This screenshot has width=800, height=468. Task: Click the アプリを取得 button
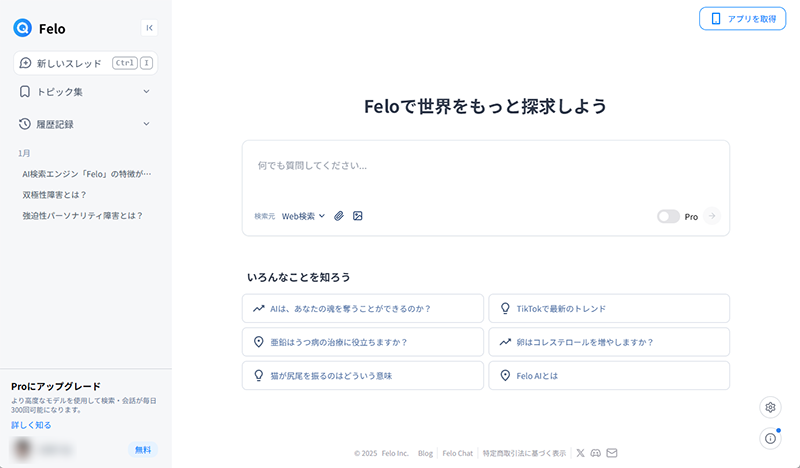point(742,19)
